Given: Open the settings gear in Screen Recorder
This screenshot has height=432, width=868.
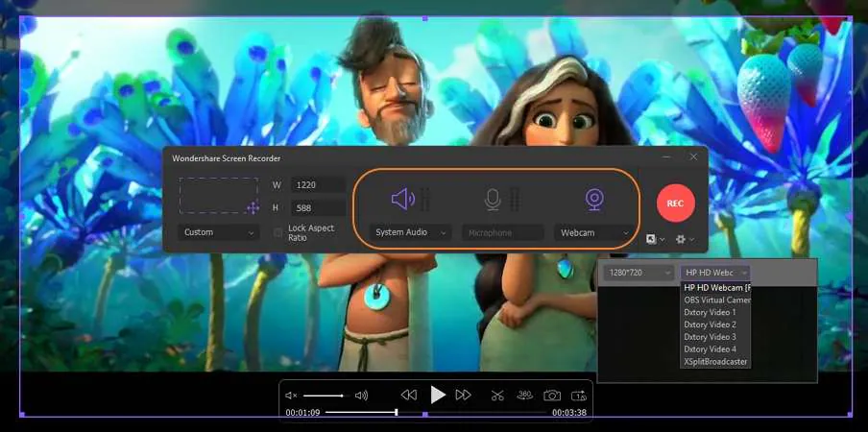Looking at the screenshot, I should tap(681, 239).
